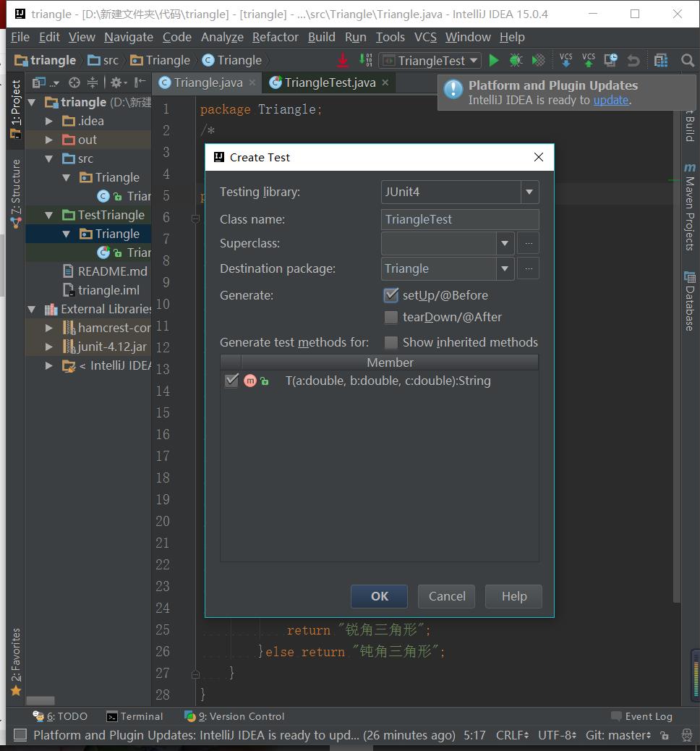This screenshot has width=700, height=751.
Task: Collapse the src folder
Action: [x=49, y=158]
